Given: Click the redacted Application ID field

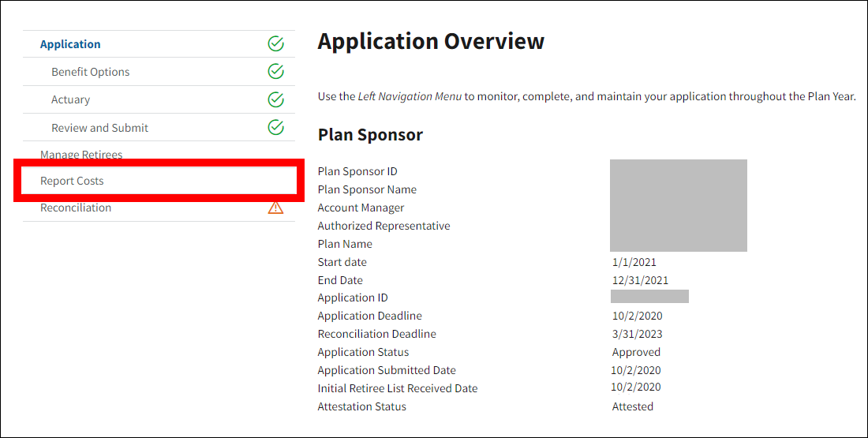Looking at the screenshot, I should [649, 297].
